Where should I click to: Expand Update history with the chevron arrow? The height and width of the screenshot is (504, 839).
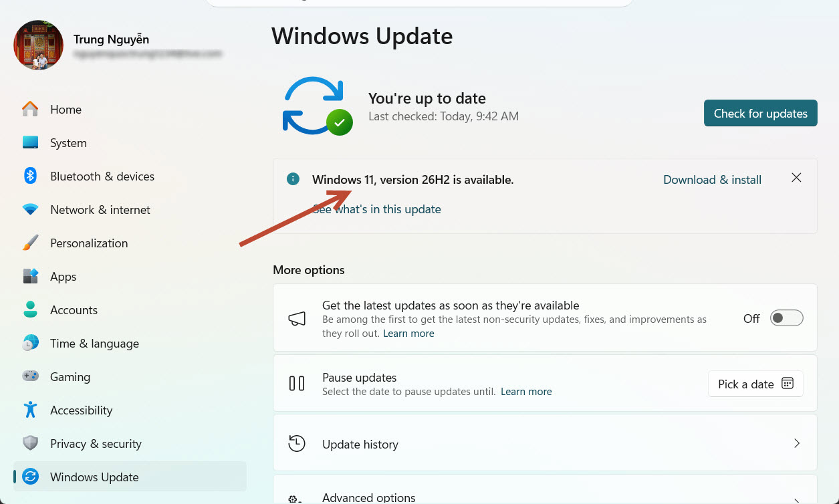(796, 443)
